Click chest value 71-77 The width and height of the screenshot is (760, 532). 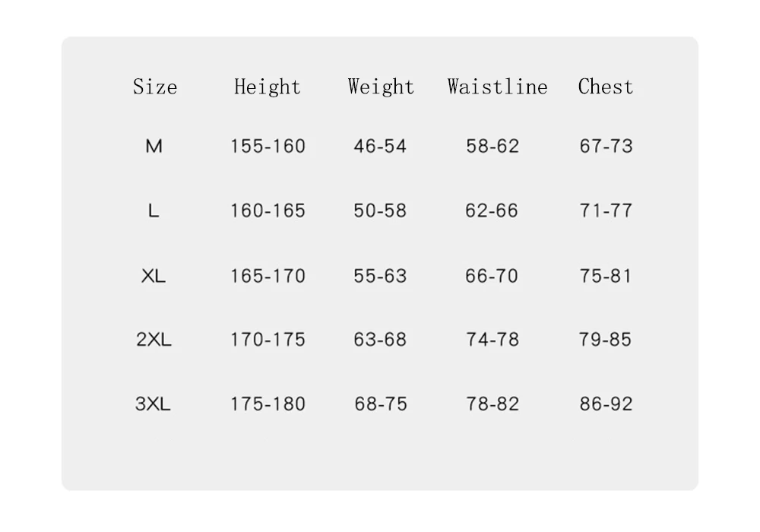[606, 211]
